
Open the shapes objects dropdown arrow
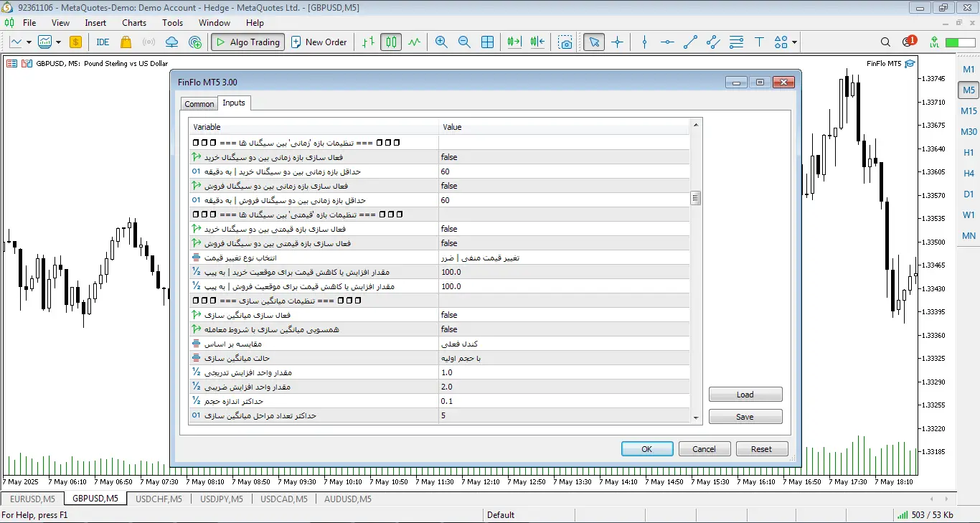(795, 42)
